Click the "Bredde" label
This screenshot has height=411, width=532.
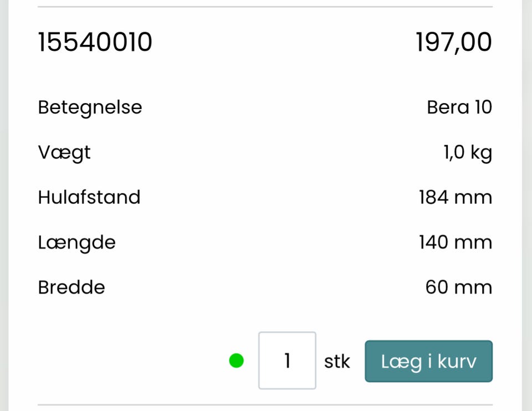click(x=71, y=287)
